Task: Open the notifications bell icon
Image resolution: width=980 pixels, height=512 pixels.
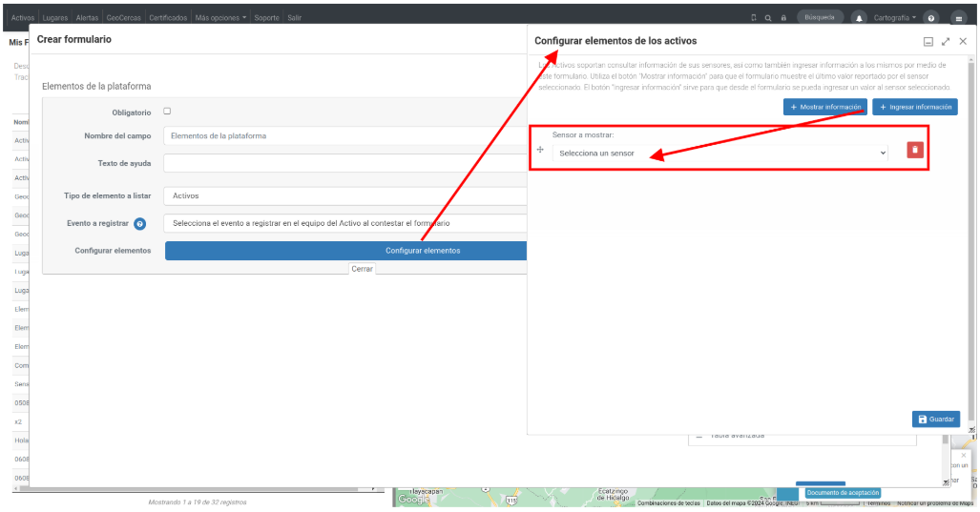Action: (860, 18)
